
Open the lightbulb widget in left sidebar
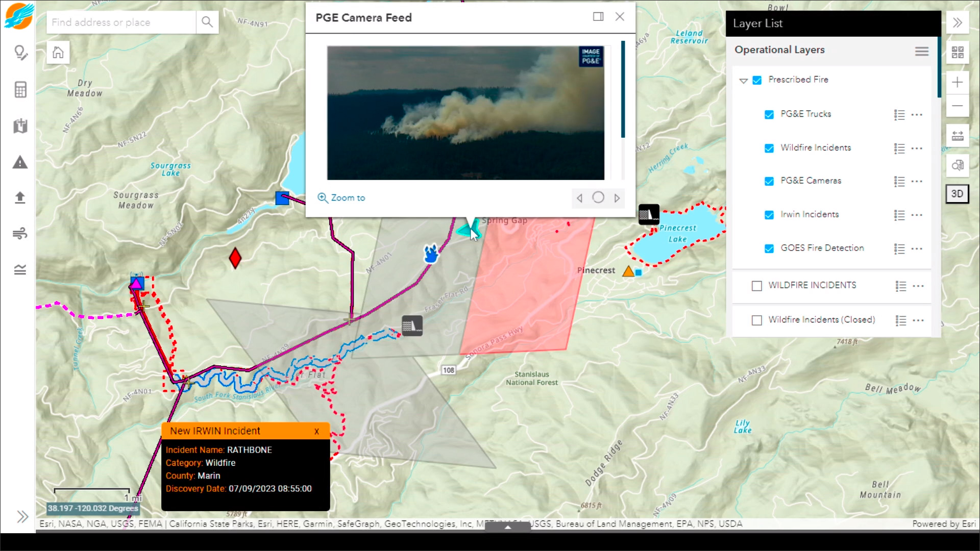pyautogui.click(x=20, y=53)
